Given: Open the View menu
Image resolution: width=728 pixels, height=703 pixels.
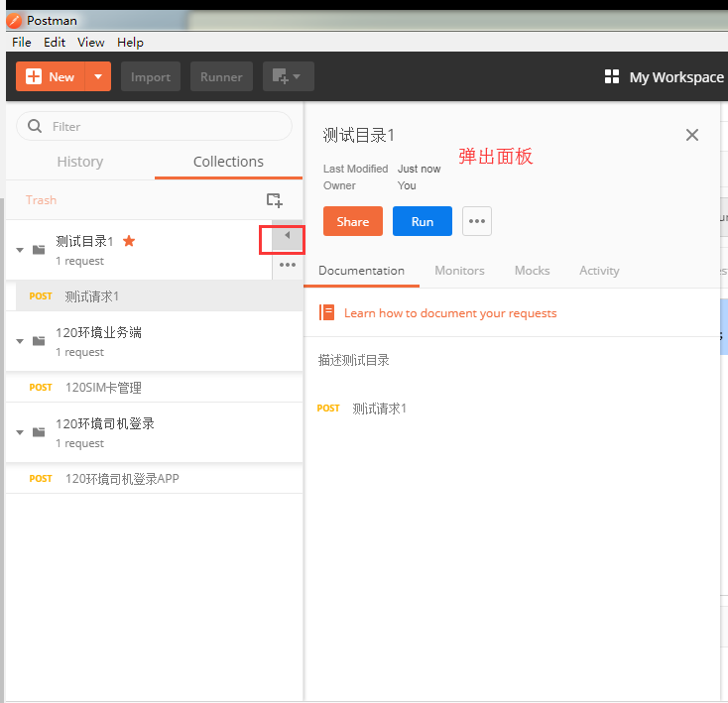Looking at the screenshot, I should coord(90,43).
